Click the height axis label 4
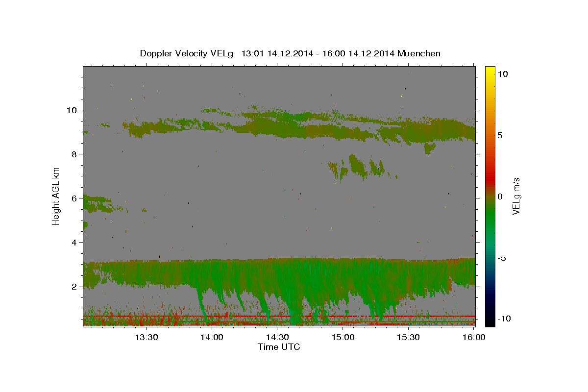 tap(74, 242)
